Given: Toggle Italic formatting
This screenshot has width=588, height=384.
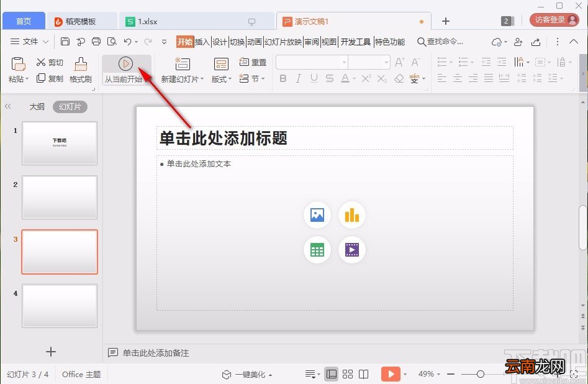Looking at the screenshot, I should pos(299,78).
